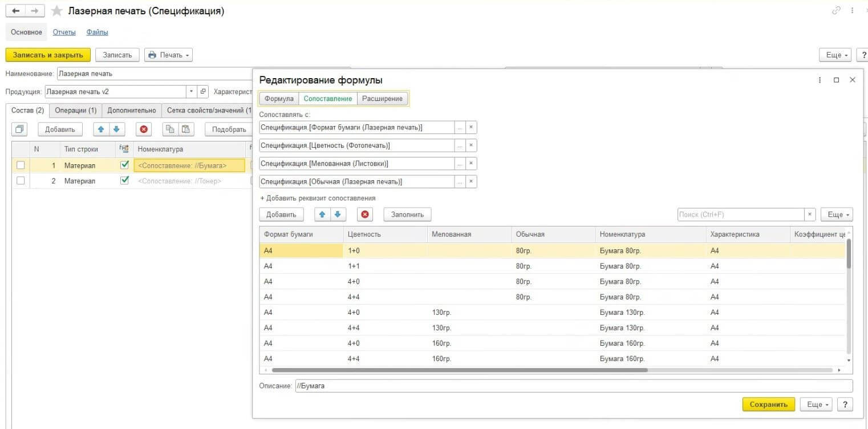
Task: Go forward using the right arrow
Action: point(35,11)
